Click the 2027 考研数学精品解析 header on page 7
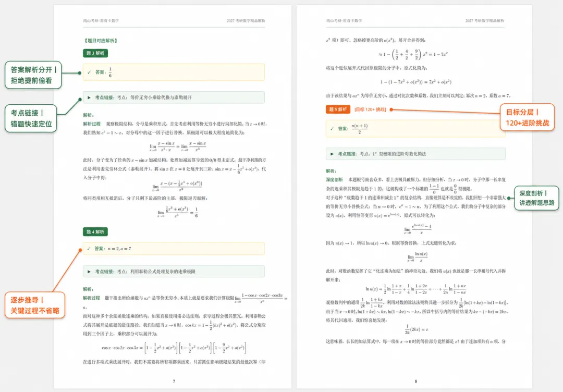 [246, 21]
